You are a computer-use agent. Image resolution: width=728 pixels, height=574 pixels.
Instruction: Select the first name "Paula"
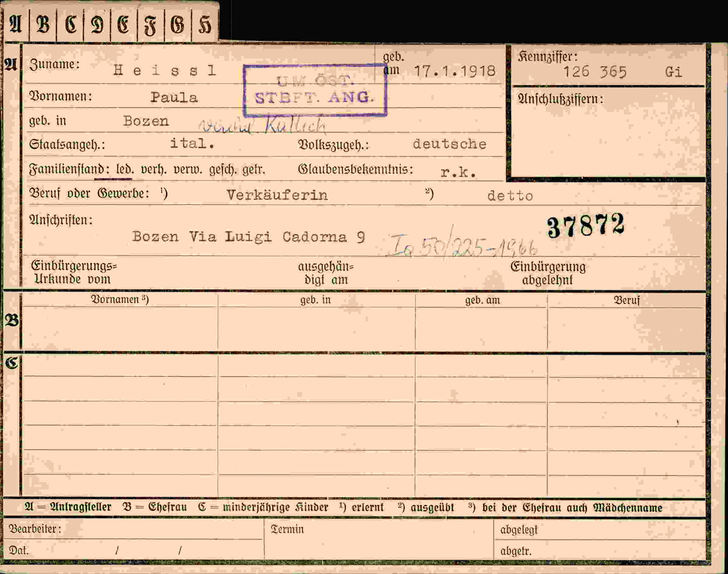click(174, 97)
